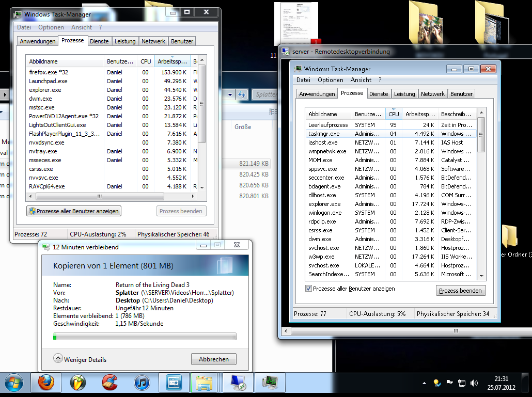The width and height of the screenshot is (532, 397).
Task: Select the desktop folder with photo thumbnail
Action: [x=427, y=23]
